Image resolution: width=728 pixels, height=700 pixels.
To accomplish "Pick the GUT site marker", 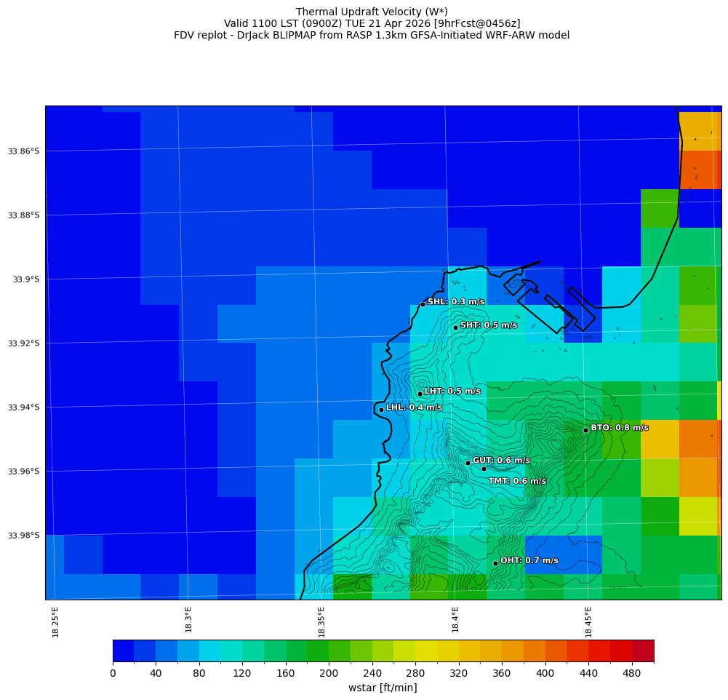I will 468,463.
